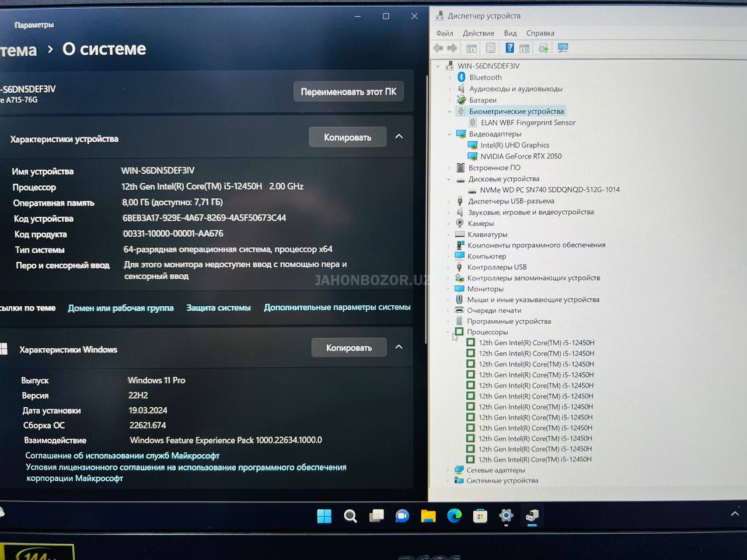Select the Мониторы display icon
This screenshot has height=560, width=747.
pyautogui.click(x=459, y=289)
